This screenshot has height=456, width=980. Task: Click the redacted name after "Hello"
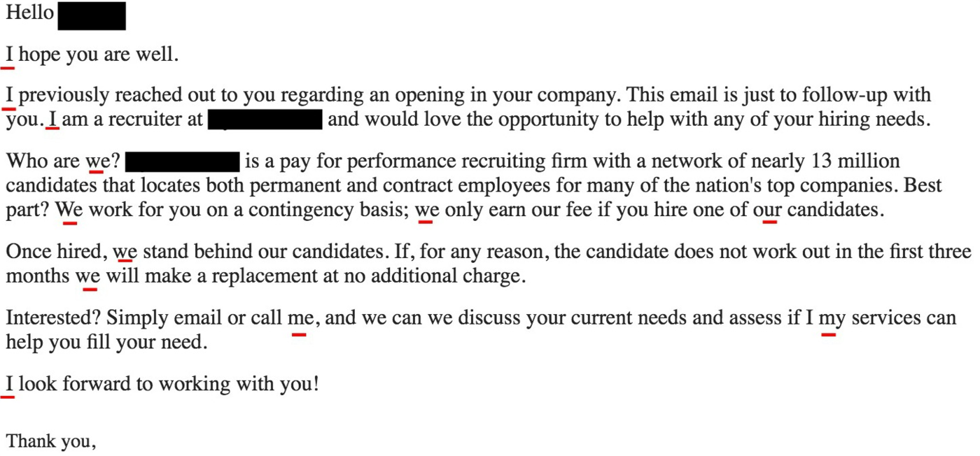(91, 16)
